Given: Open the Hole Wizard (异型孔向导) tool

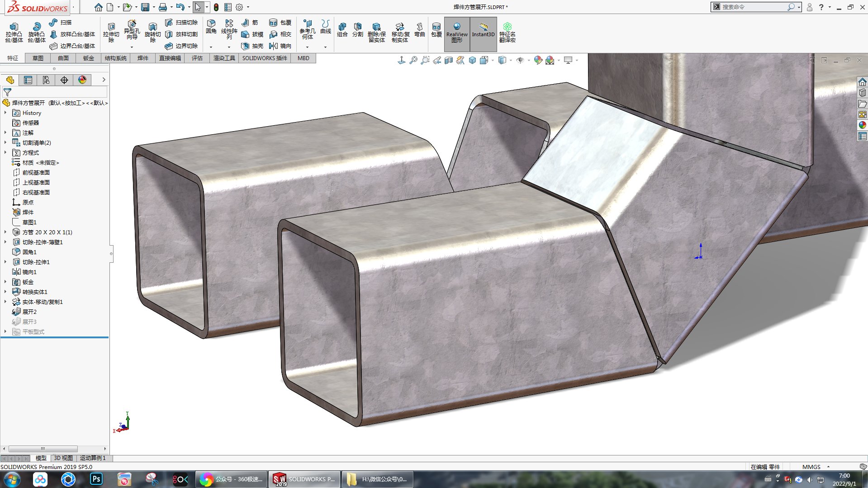Looking at the screenshot, I should 132,30.
